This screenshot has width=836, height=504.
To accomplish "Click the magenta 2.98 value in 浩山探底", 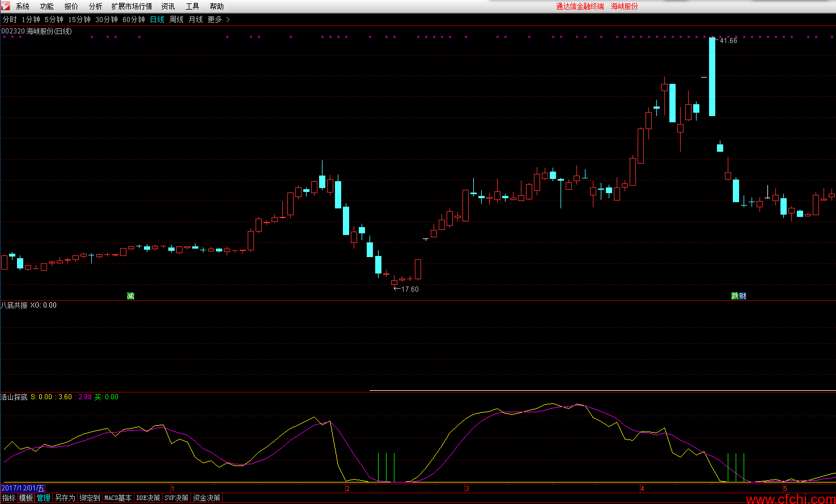I will (85, 397).
